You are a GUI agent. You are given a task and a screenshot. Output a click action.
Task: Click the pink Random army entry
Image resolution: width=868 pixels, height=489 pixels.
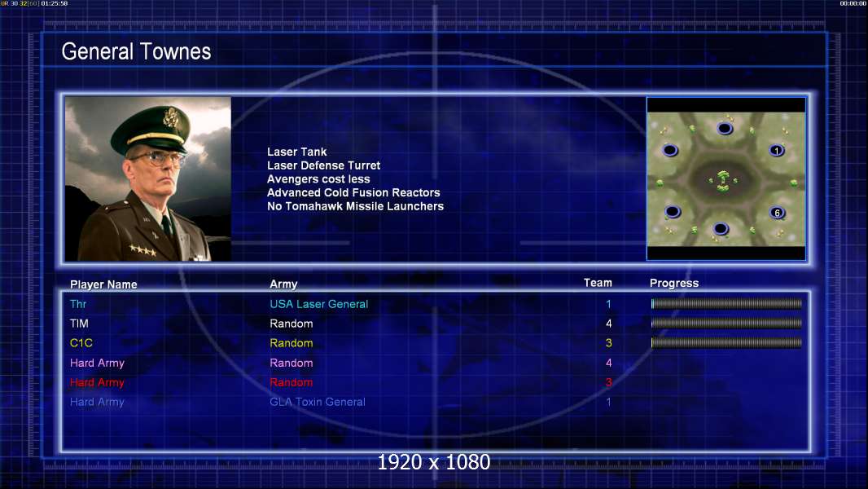click(x=292, y=363)
